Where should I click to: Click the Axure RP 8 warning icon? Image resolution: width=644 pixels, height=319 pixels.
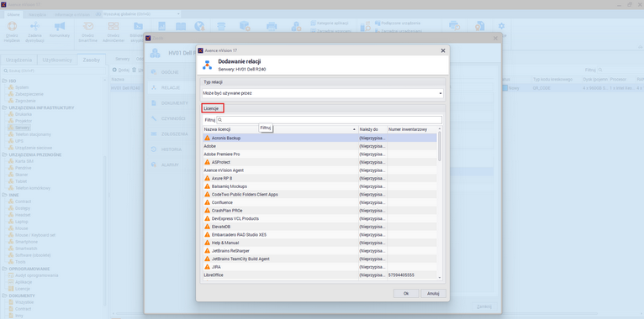[207, 178]
